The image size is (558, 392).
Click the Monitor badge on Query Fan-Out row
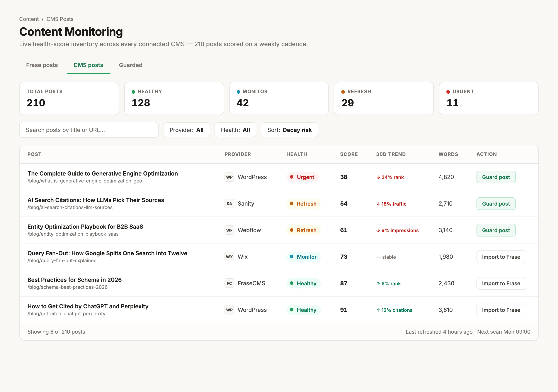pyautogui.click(x=303, y=257)
